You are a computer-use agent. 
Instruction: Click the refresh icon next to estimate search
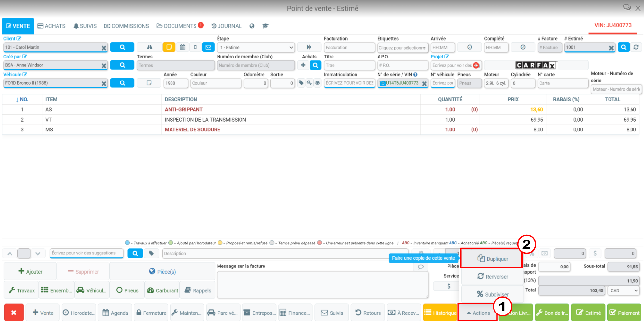click(636, 47)
